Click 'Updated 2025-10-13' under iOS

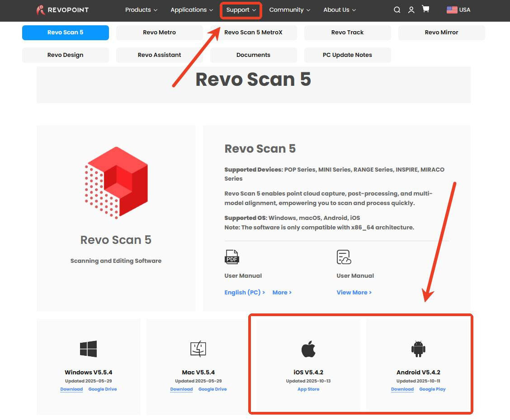click(308, 381)
